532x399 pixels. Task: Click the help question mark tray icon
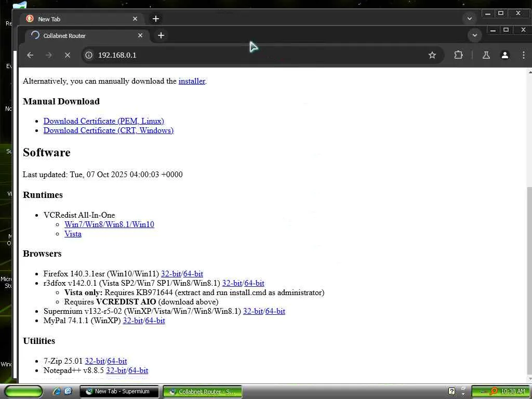pyautogui.click(x=451, y=392)
